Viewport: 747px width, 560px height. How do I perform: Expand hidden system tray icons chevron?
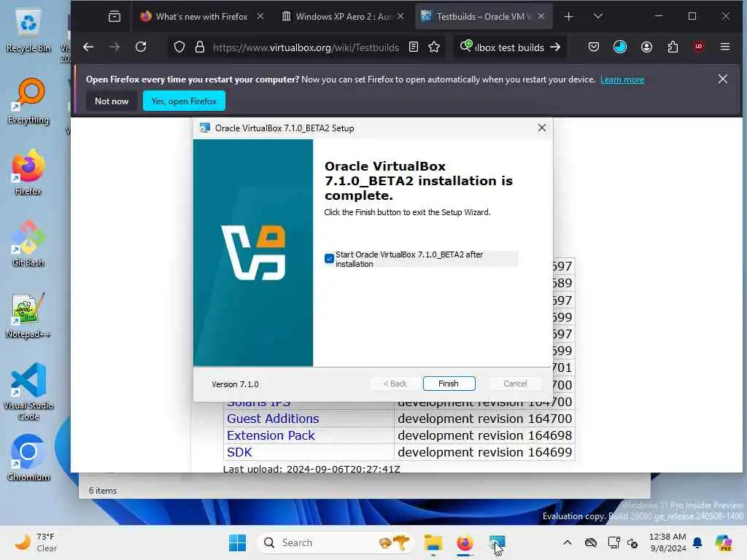point(568,542)
